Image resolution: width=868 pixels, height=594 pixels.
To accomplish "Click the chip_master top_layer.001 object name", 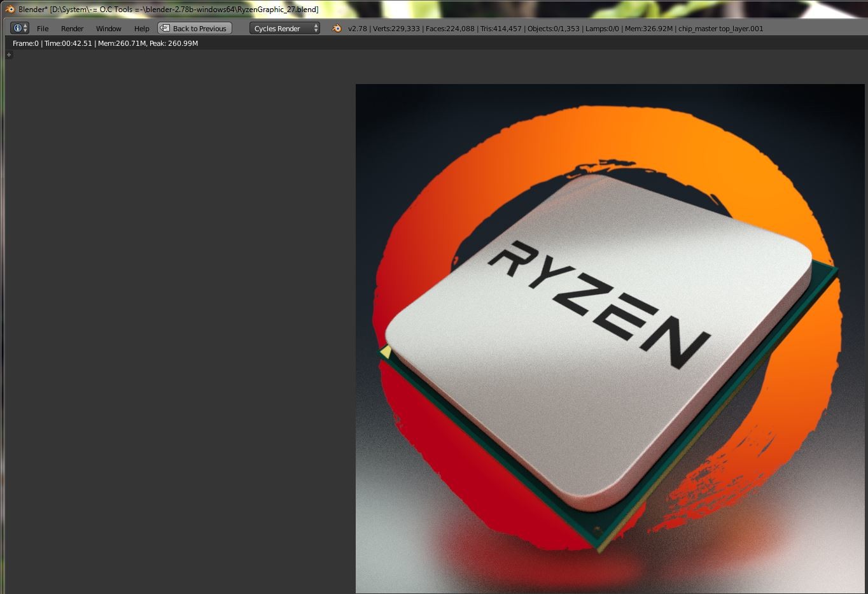I will pos(720,29).
